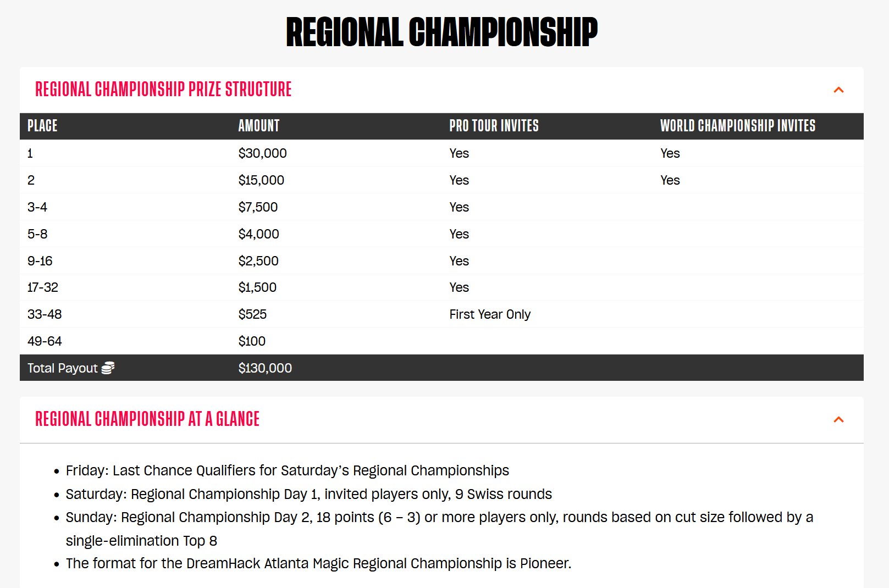Click the World Championship Yes for place 1
Screen dimensions: 889x588
click(x=670, y=153)
